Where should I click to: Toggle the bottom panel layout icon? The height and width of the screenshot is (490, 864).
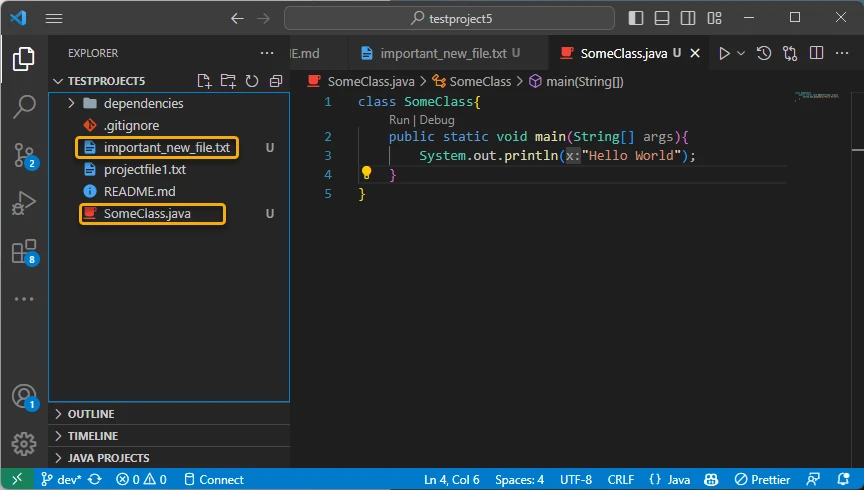coord(662,18)
